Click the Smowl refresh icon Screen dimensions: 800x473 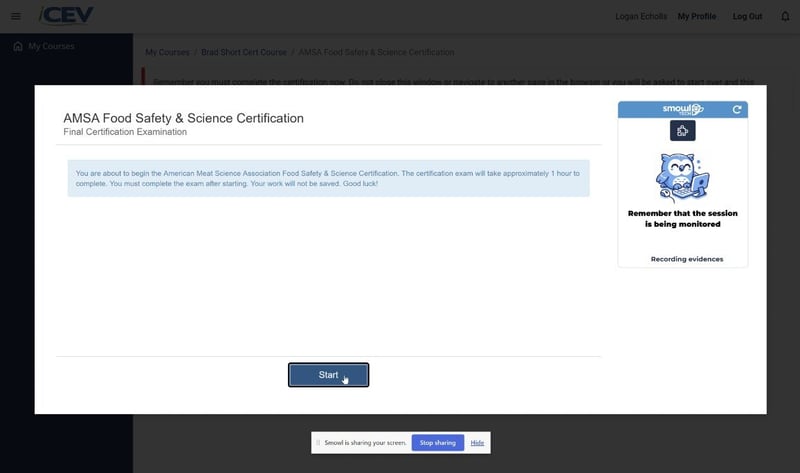(737, 109)
